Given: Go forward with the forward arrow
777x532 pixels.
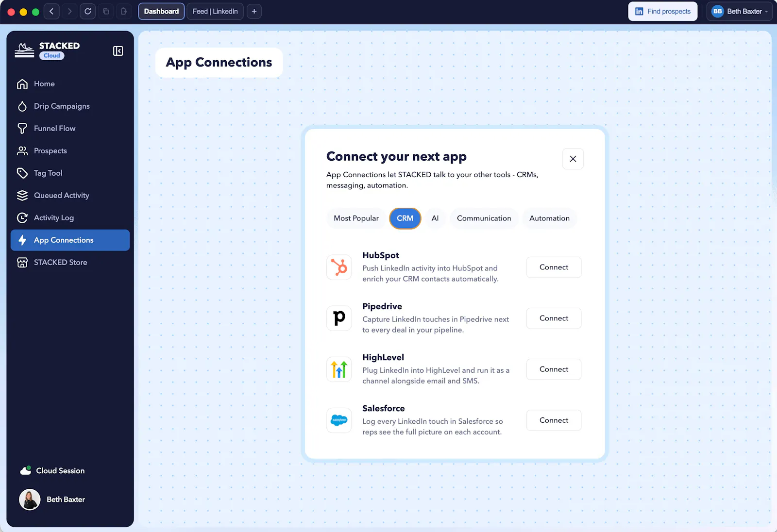Looking at the screenshot, I should pos(69,11).
